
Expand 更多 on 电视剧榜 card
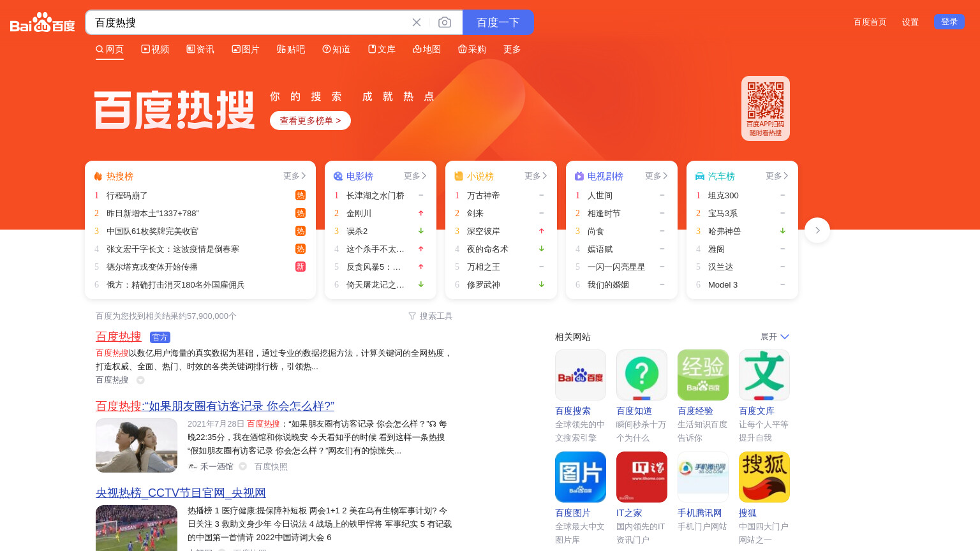[x=657, y=176]
